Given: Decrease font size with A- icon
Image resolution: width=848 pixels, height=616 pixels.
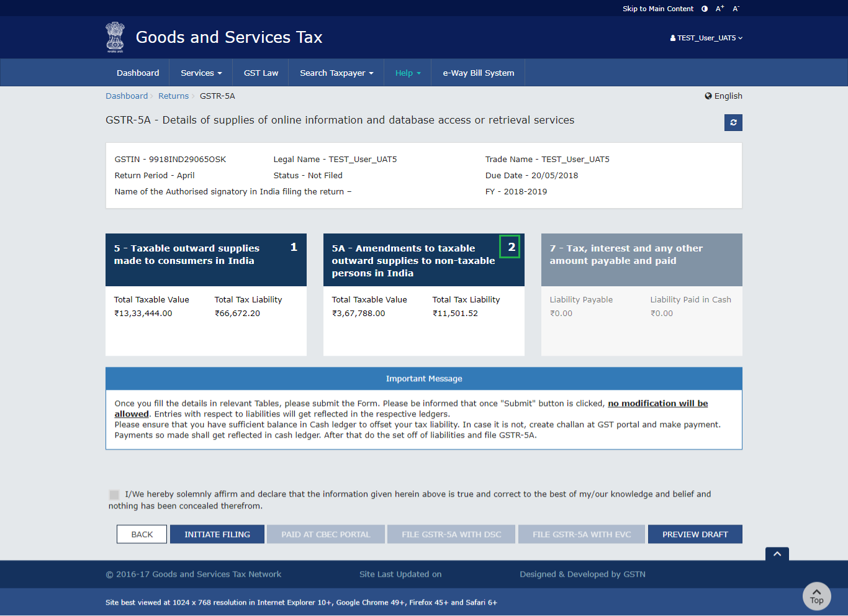Looking at the screenshot, I should pyautogui.click(x=736, y=9).
